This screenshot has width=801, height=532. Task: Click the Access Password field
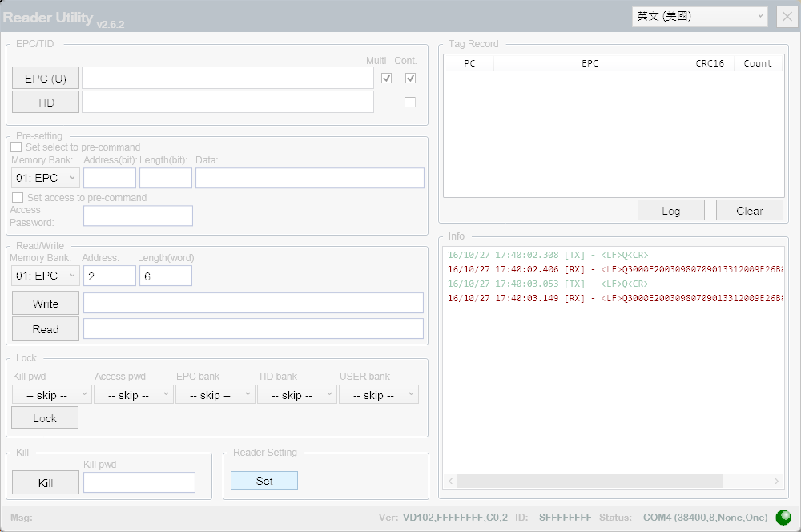(x=138, y=216)
